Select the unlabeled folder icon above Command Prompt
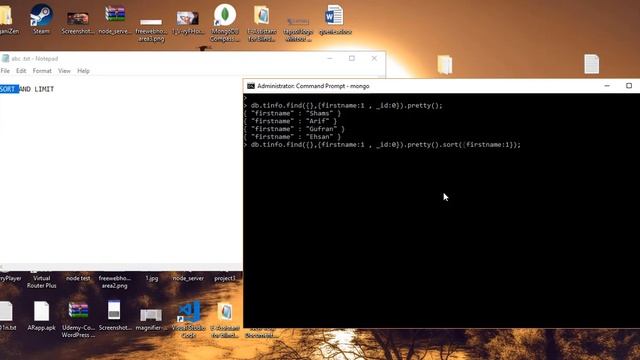640x360 pixels. coord(444,64)
